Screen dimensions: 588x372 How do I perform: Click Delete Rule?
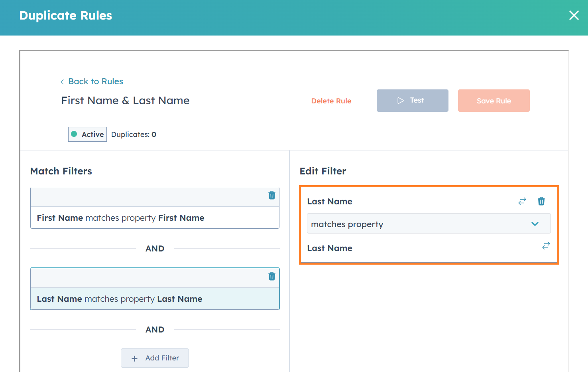click(x=331, y=101)
